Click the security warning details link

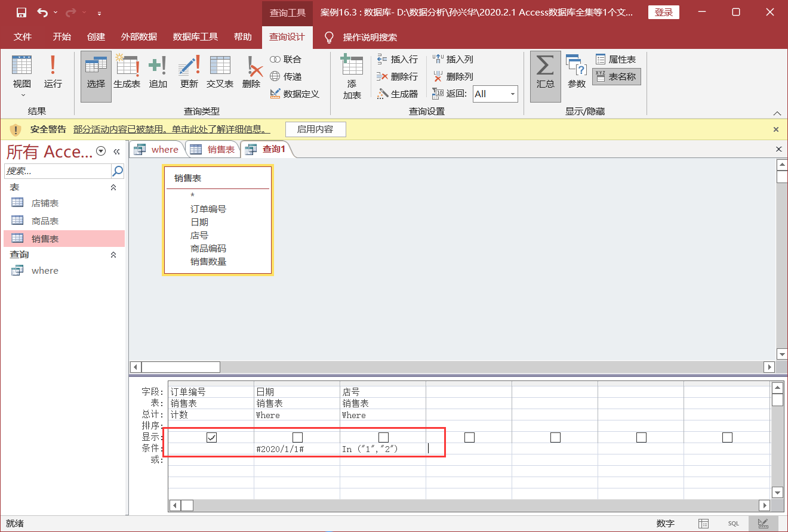[171, 129]
